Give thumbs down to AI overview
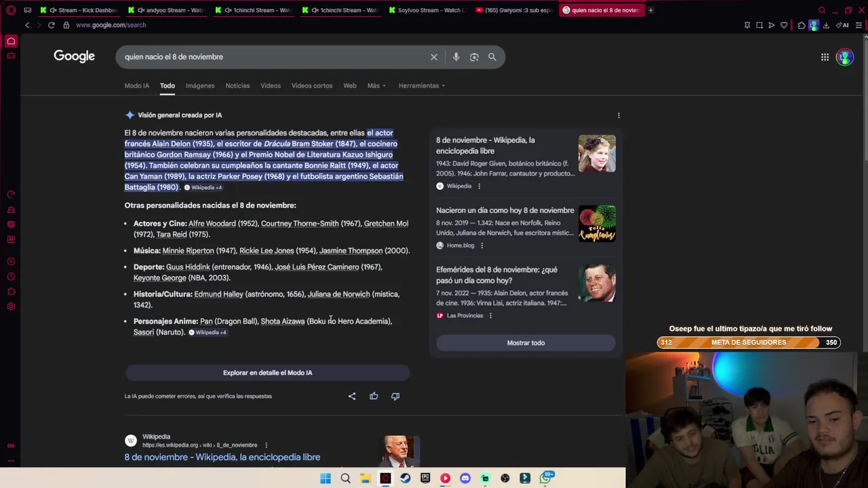 point(395,396)
